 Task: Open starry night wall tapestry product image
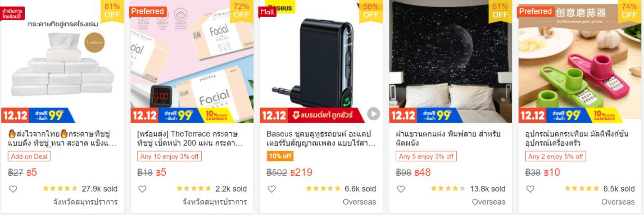(450, 61)
